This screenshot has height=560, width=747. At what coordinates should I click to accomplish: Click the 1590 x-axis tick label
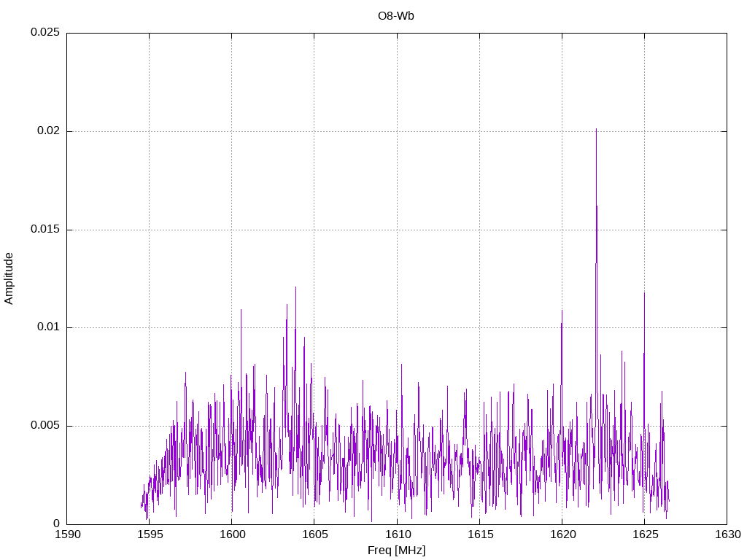[x=68, y=534]
